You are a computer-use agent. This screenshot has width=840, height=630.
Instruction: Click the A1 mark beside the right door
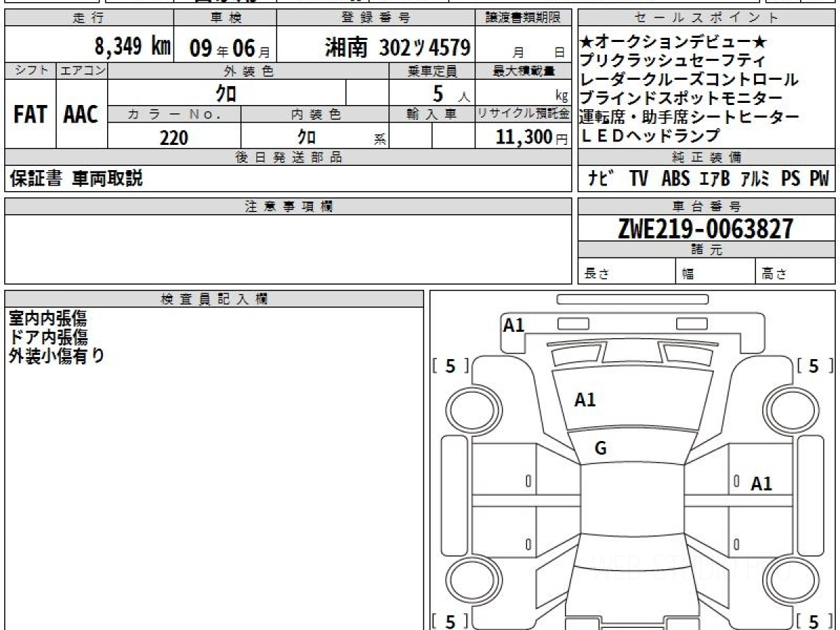pos(761,484)
